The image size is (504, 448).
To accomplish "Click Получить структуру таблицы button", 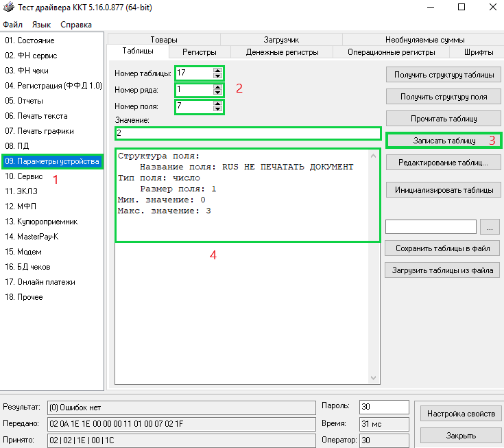I will pos(444,75).
